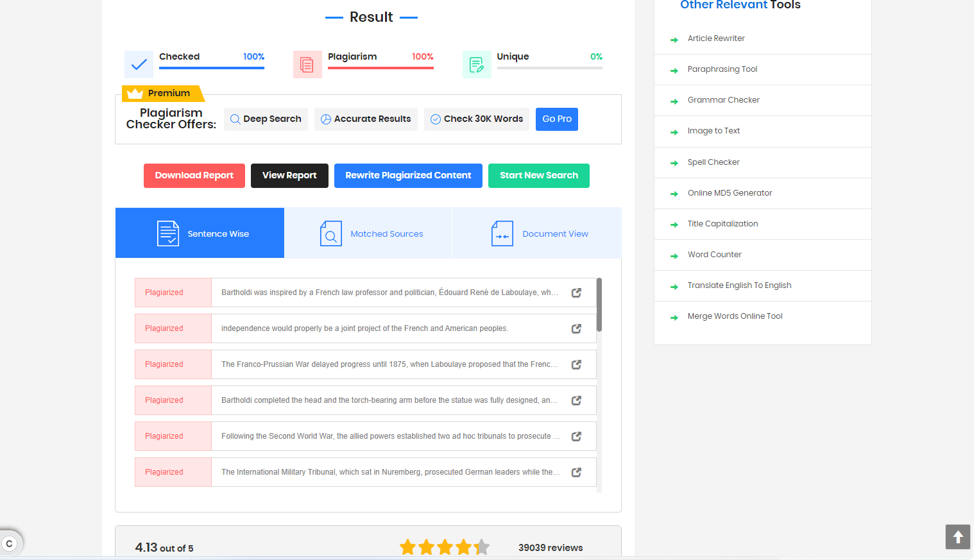This screenshot has height=560, width=974.
Task: Open the Article Rewriter tool link
Action: [716, 38]
